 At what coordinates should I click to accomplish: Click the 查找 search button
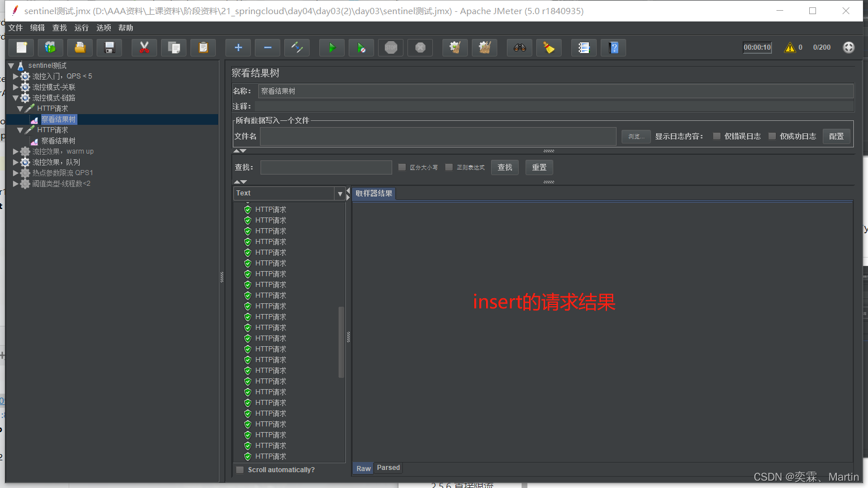coord(505,167)
